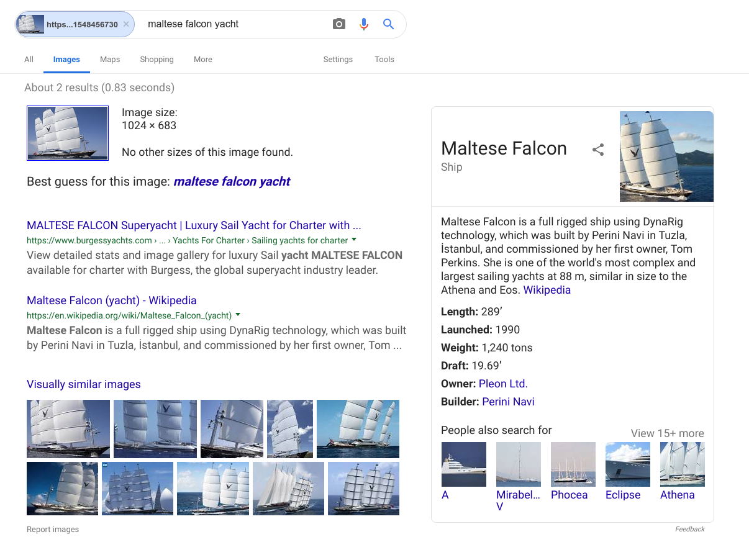Click the camera search-by-image icon
The height and width of the screenshot is (560, 749).
(x=338, y=24)
